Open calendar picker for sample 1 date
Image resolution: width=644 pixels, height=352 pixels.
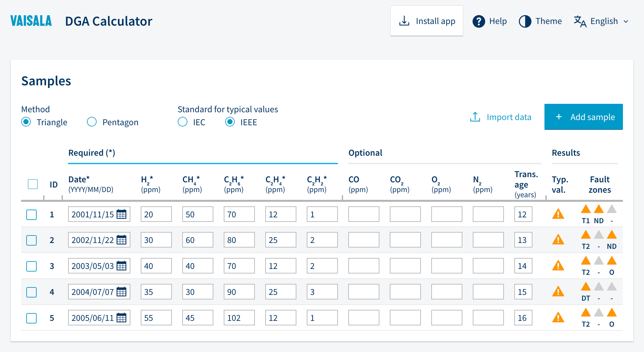tap(121, 214)
